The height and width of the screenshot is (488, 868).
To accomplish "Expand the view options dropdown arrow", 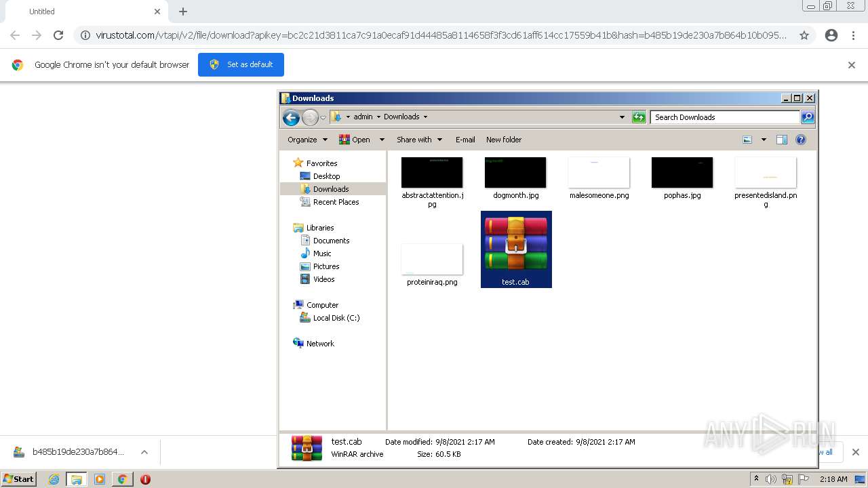I will [x=764, y=140].
